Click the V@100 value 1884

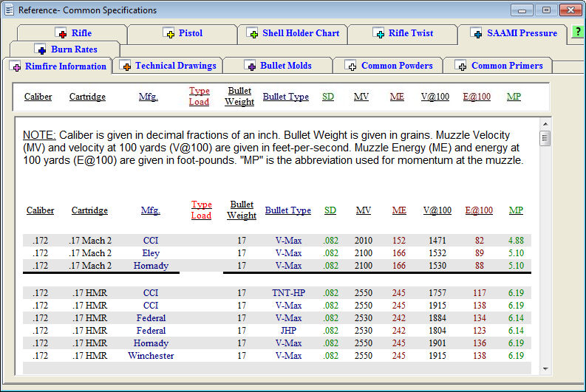(437, 318)
